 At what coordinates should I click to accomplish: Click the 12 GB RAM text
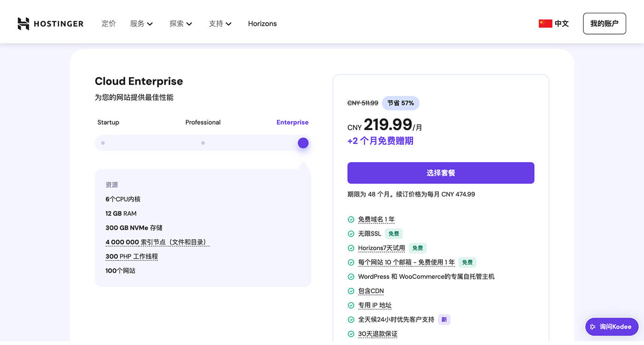(121, 213)
